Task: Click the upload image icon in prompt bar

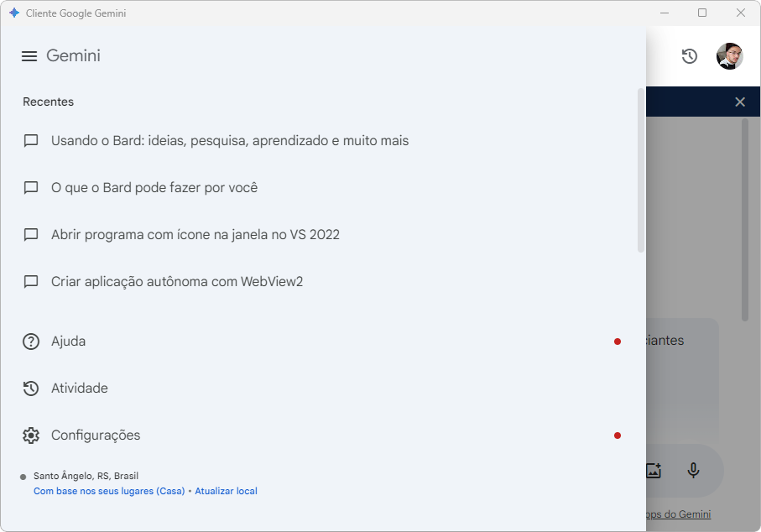Action: (x=654, y=471)
